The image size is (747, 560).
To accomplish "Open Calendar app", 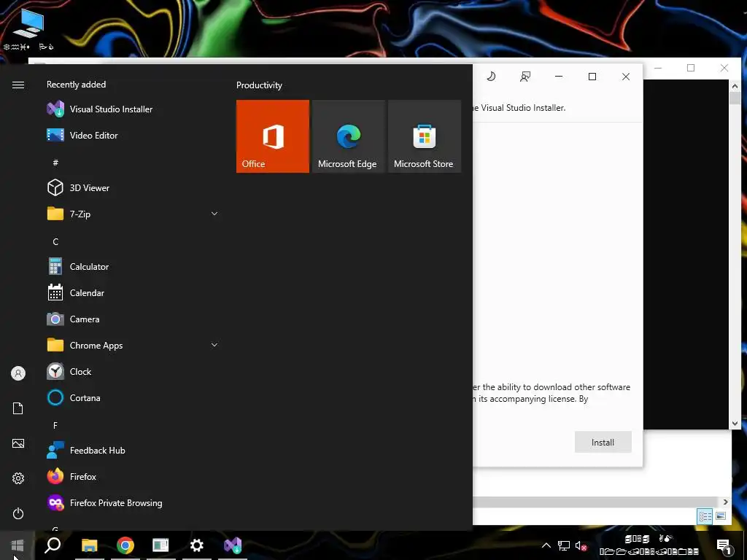I will click(133, 293).
